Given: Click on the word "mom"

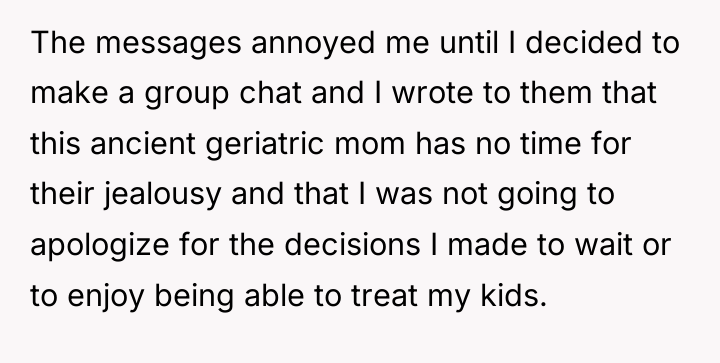Looking at the screenshot, I should [370, 145].
